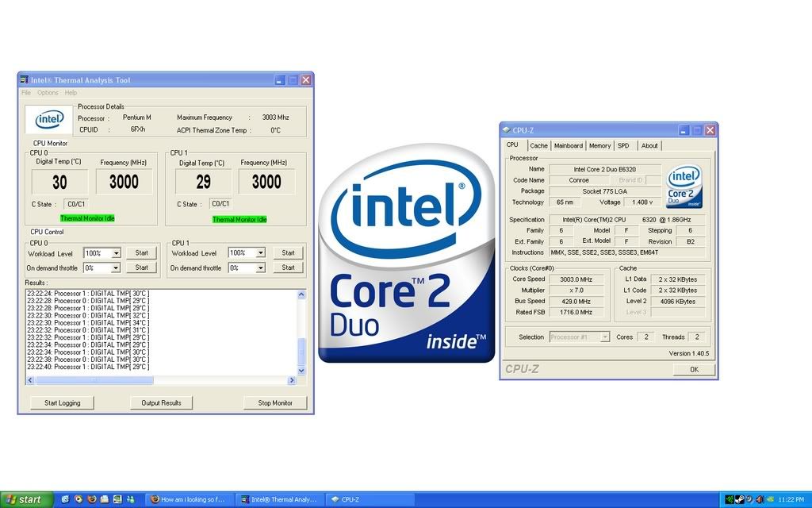Open the Help menu in Thermal Analysis Tool
Screen dimensions: 812x508
click(x=71, y=93)
